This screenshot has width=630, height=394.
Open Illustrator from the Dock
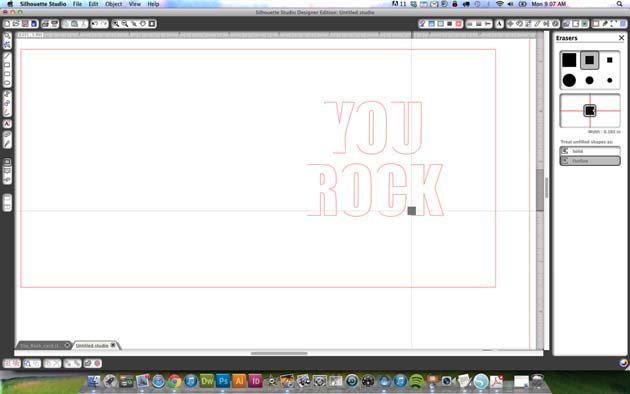[x=239, y=380]
